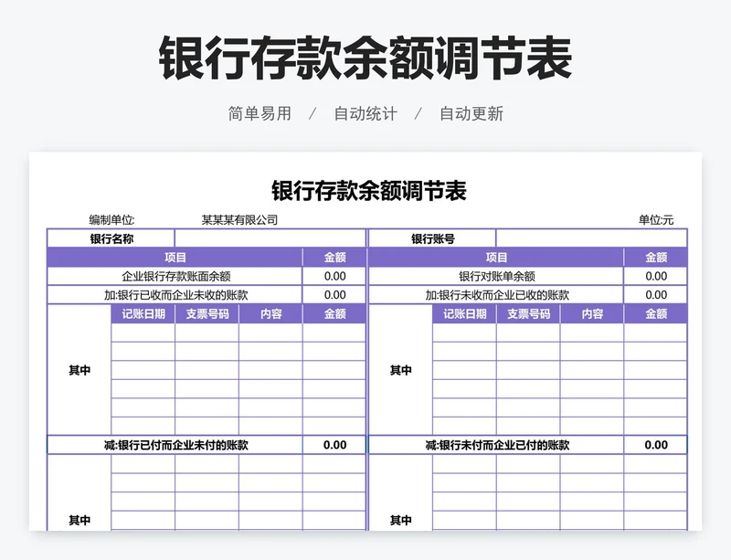This screenshot has width=731, height=560.
Task: Click 记账日期 header under 加:银行未收而企业已收的账款
Action: click(x=464, y=314)
